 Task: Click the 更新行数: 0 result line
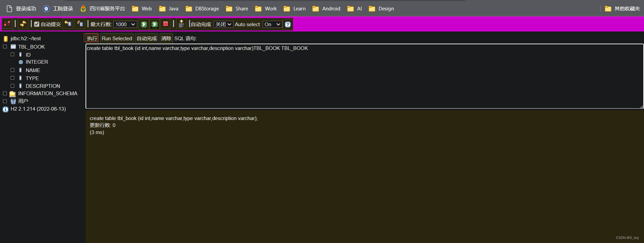coord(103,125)
